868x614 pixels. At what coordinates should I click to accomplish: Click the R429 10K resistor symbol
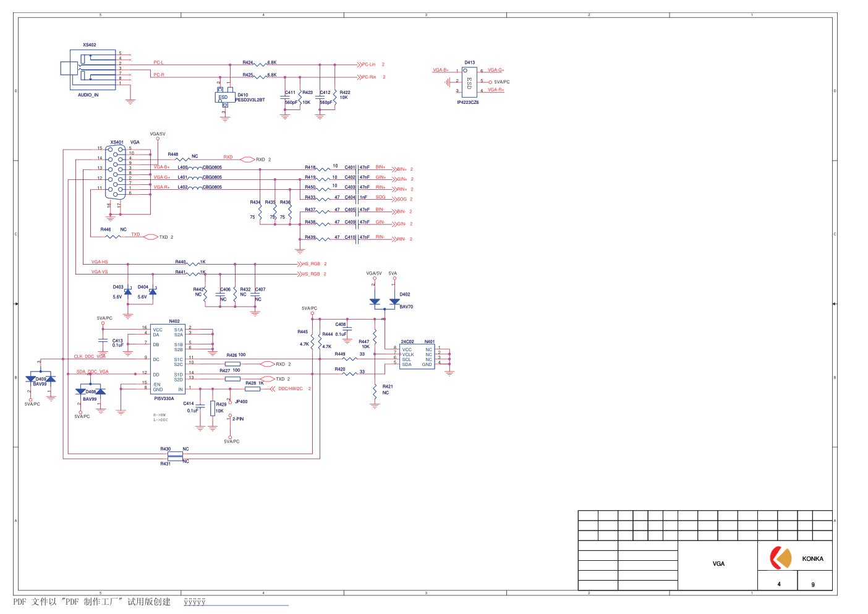pos(213,408)
